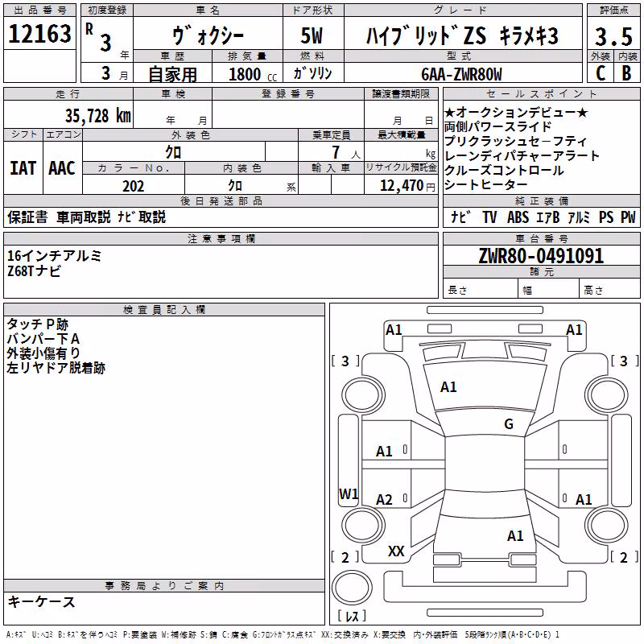Click the damage code legend at bottom

click(x=283, y=635)
